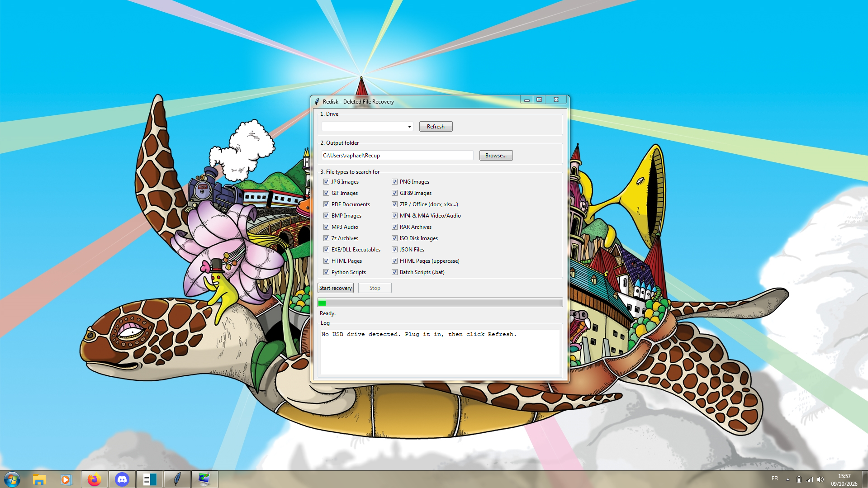Open the Drive selection dropdown
Viewport: 868px width, 488px height.
(x=367, y=127)
